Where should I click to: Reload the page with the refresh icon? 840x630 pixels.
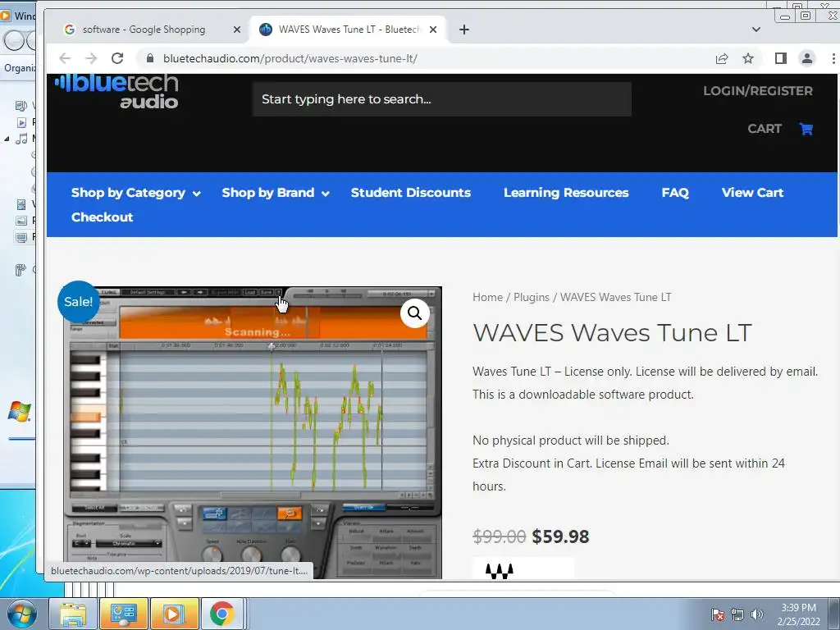pos(117,58)
